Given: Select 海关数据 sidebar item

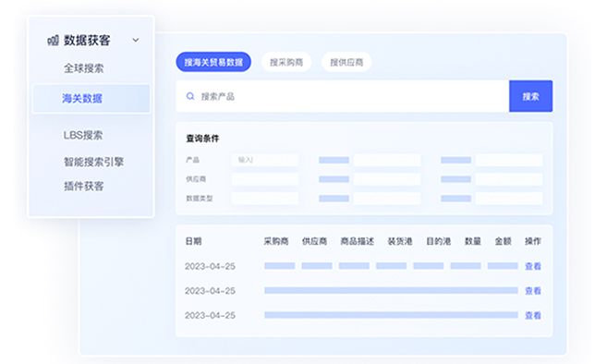Looking at the screenshot, I should point(91,99).
